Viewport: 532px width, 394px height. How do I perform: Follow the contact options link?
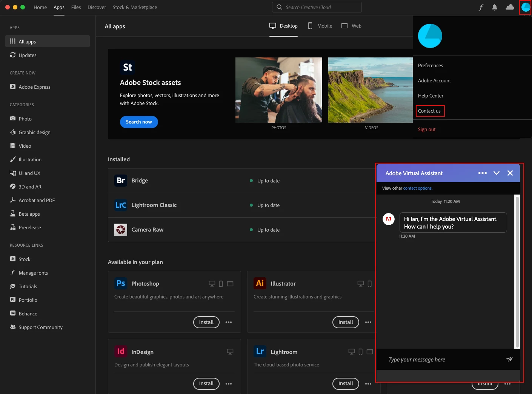418,188
